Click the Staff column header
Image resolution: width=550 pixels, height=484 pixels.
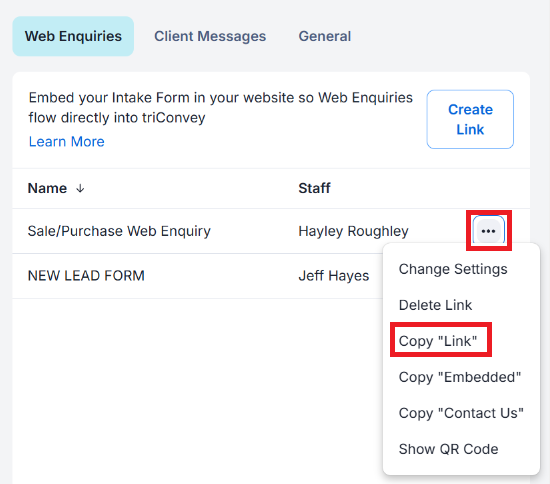(314, 188)
